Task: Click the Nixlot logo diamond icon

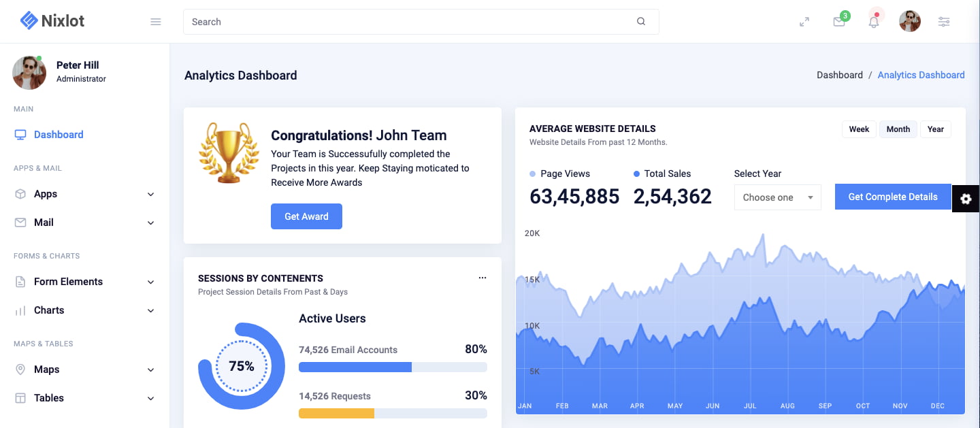Action: [29, 20]
